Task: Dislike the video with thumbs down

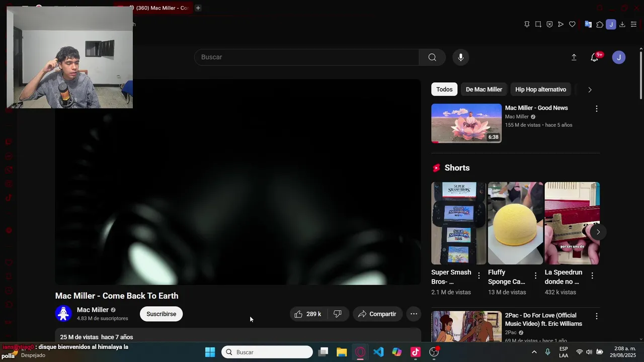Action: (338, 314)
